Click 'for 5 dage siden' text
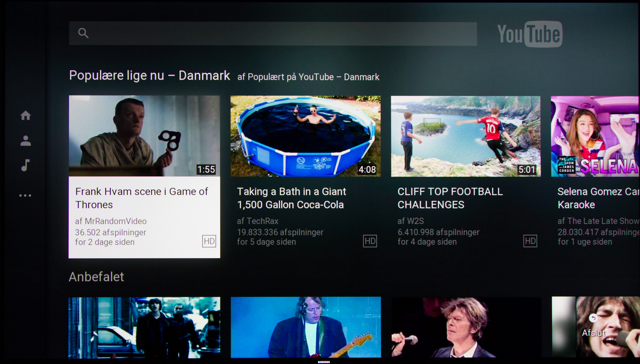 [266, 242]
